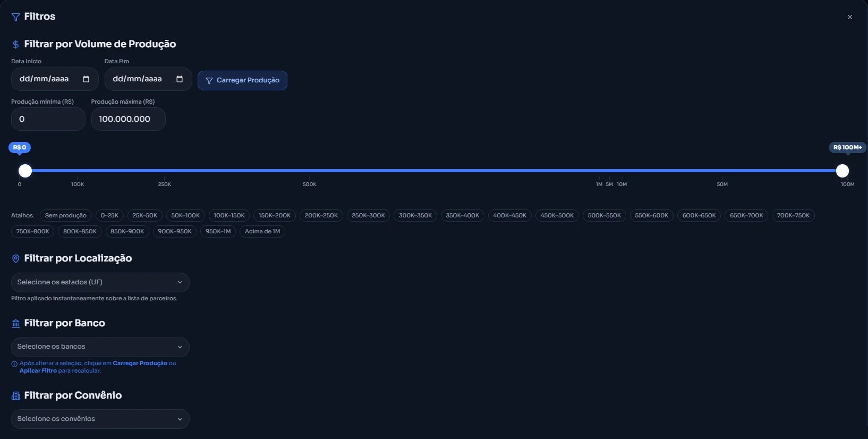This screenshot has height=439, width=868.
Task: Click the 100K tick label on slider
Action: pos(78,184)
